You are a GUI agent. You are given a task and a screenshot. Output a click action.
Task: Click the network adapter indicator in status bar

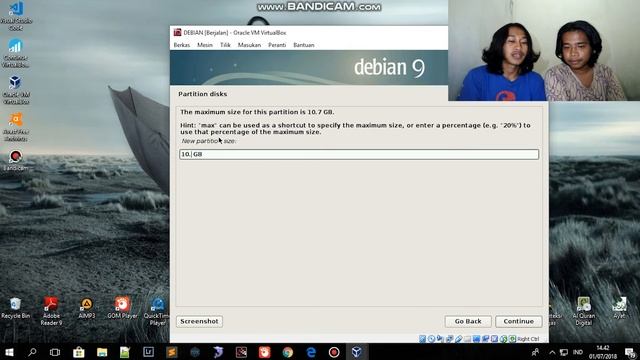(x=450, y=339)
